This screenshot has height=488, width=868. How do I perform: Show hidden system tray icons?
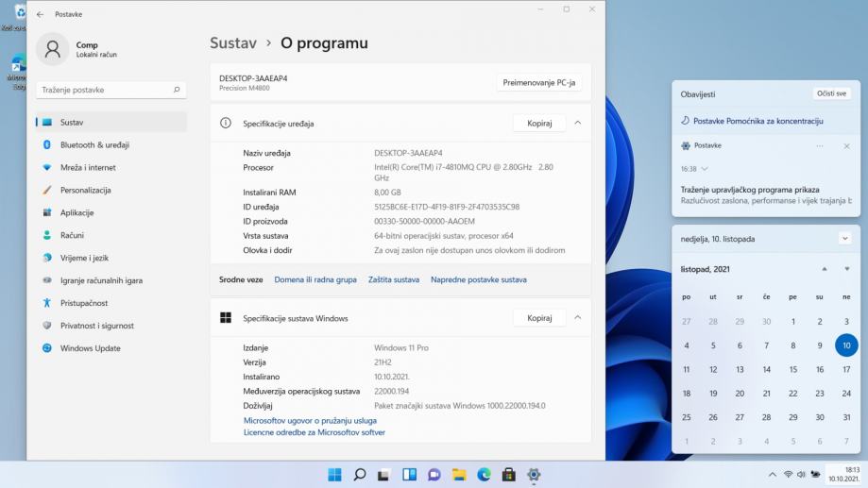coord(773,474)
